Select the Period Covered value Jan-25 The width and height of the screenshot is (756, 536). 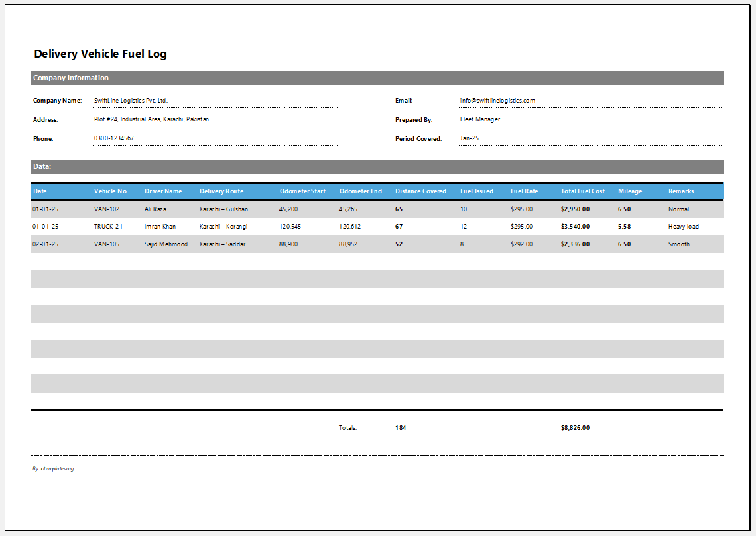click(469, 138)
